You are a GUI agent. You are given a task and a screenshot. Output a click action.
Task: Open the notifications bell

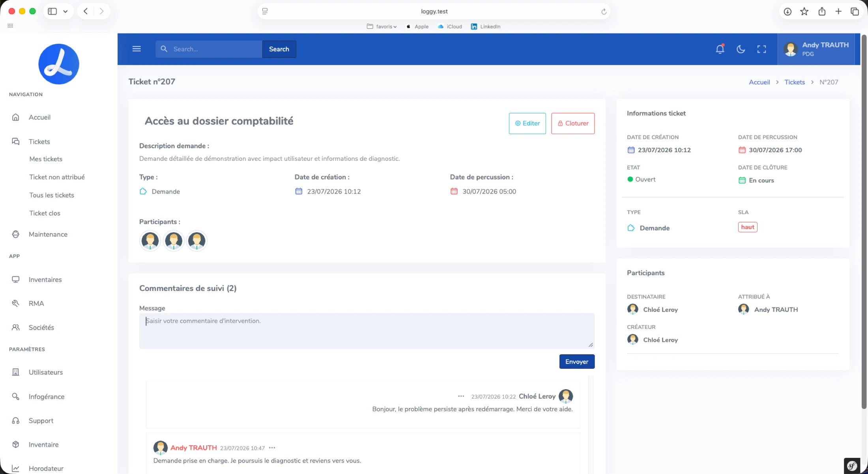720,49
